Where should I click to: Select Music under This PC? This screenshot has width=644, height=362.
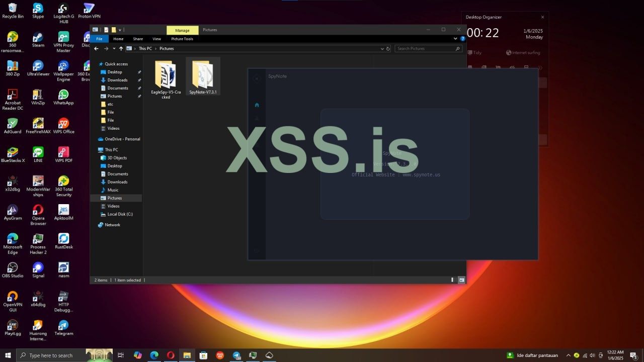(x=110, y=190)
